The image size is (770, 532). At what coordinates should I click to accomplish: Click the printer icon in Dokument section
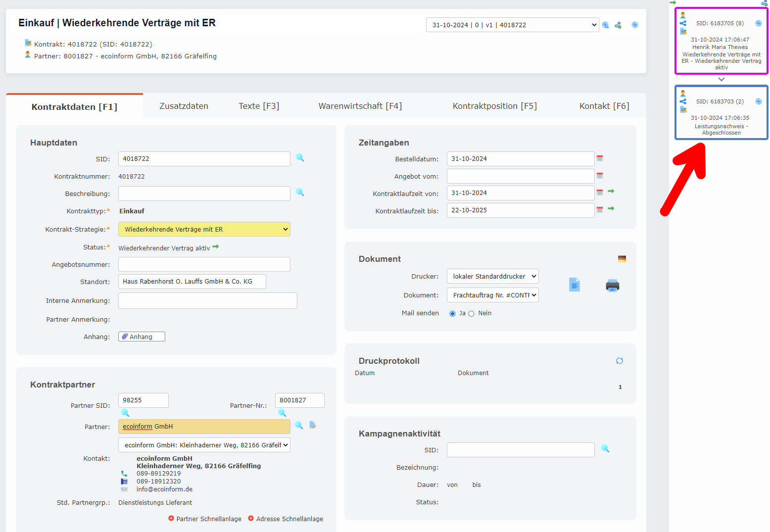612,286
